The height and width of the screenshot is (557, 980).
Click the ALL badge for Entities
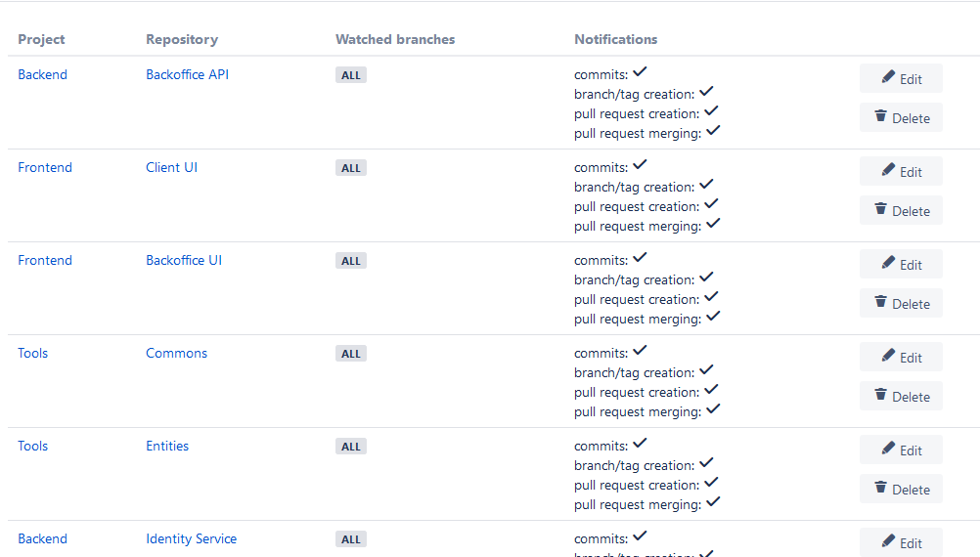pyautogui.click(x=351, y=447)
